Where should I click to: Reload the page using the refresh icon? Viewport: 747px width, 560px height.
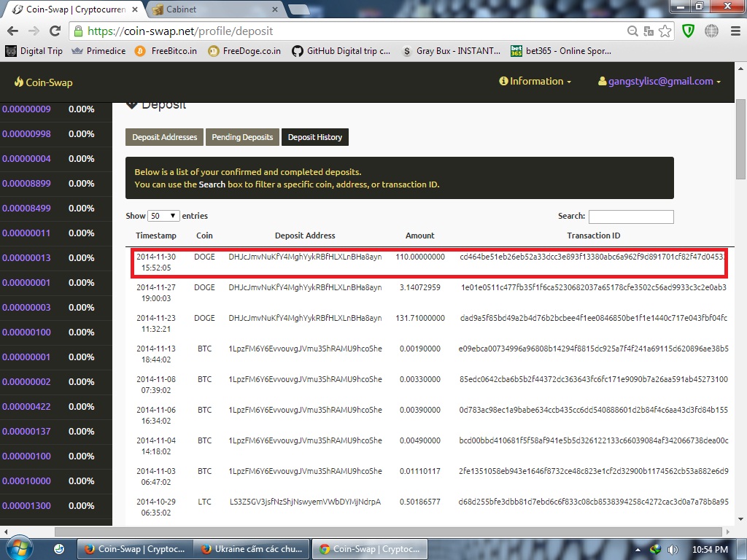55,31
